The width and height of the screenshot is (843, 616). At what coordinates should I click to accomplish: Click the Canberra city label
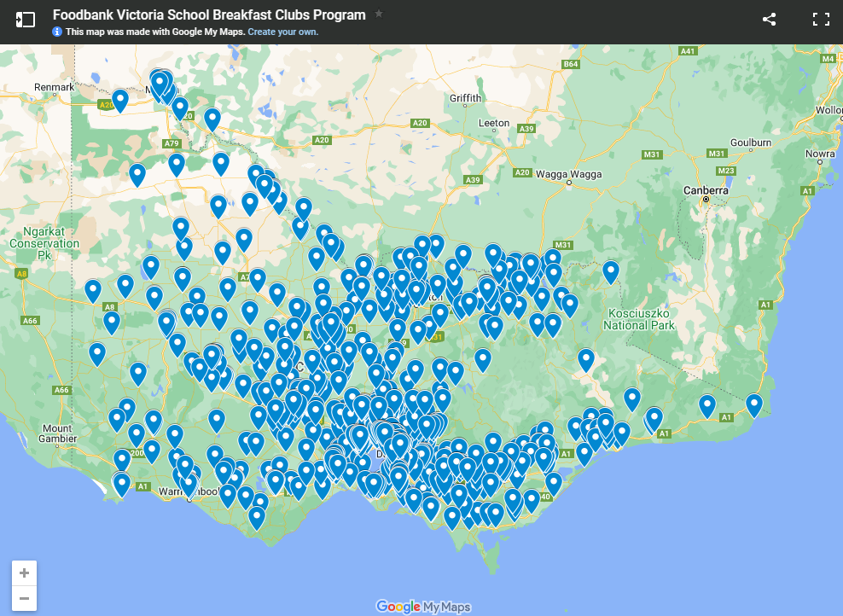(x=706, y=190)
